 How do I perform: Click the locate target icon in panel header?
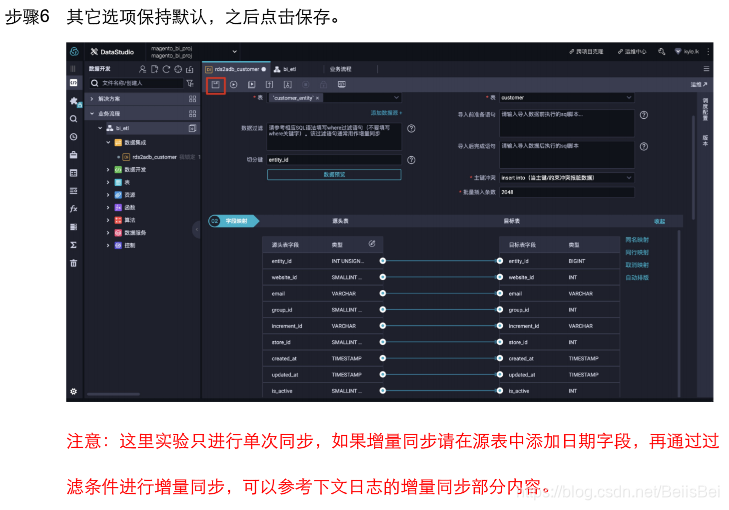click(178, 69)
